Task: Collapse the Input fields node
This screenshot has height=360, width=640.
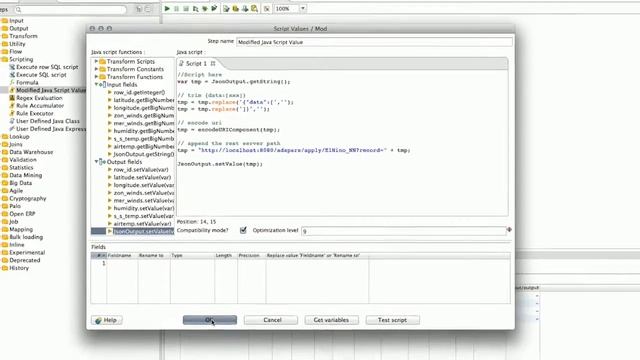Action: (96, 84)
